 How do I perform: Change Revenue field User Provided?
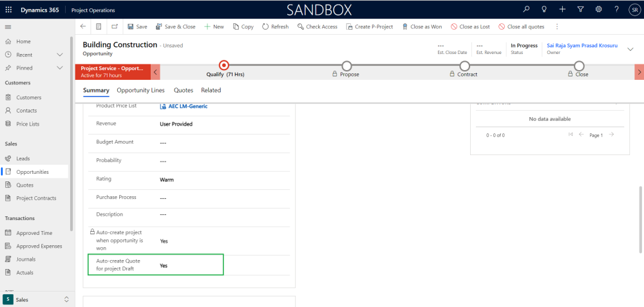pos(176,124)
